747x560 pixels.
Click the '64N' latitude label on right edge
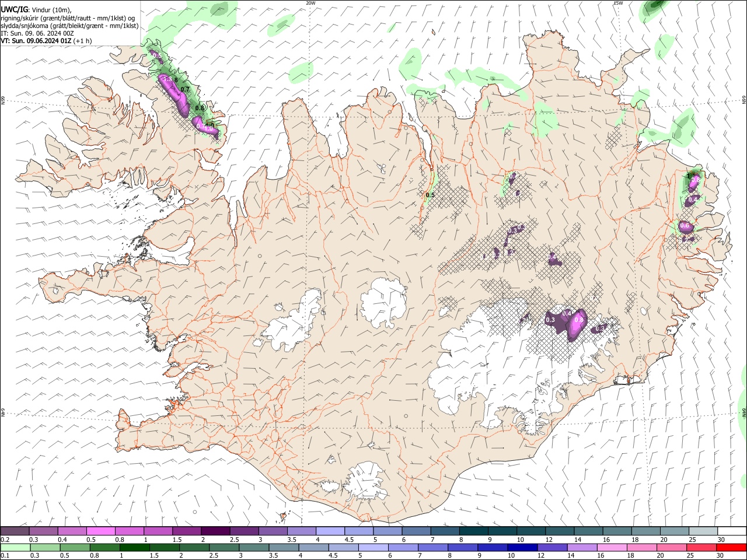[744, 412]
